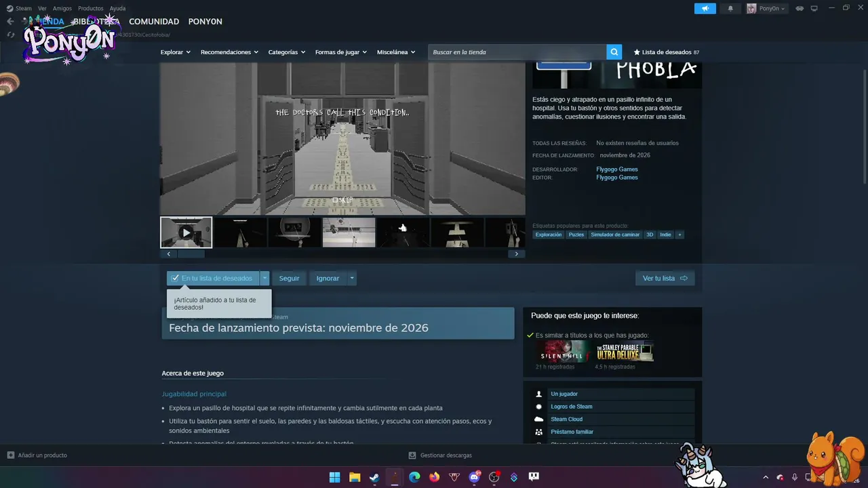868x488 pixels.
Task: Reload the store page
Action: tap(10, 35)
